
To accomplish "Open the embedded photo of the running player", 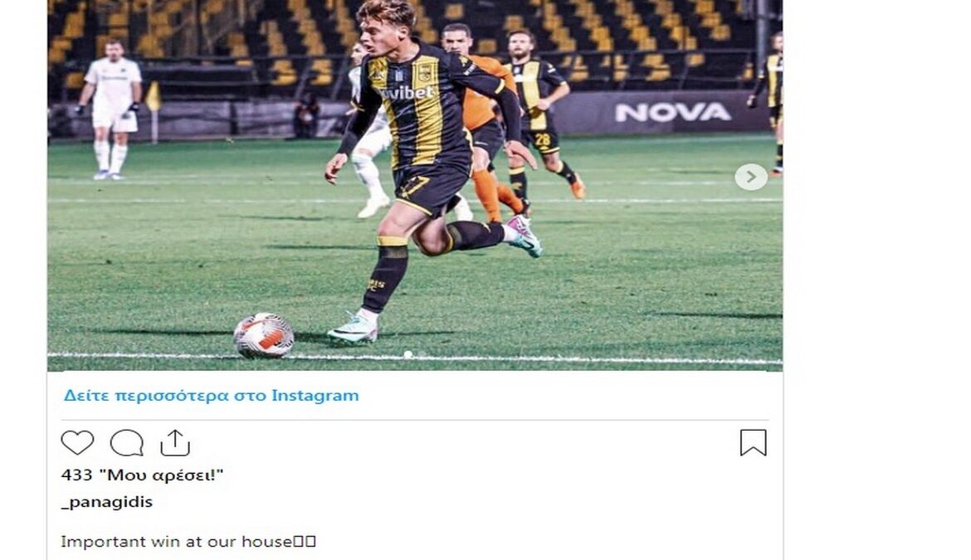I will 415,184.
